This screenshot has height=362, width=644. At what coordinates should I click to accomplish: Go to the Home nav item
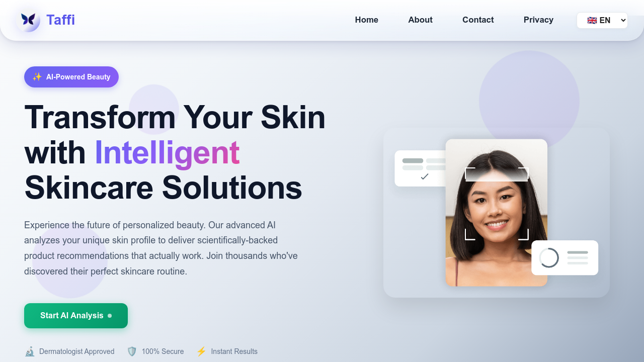pyautogui.click(x=367, y=20)
